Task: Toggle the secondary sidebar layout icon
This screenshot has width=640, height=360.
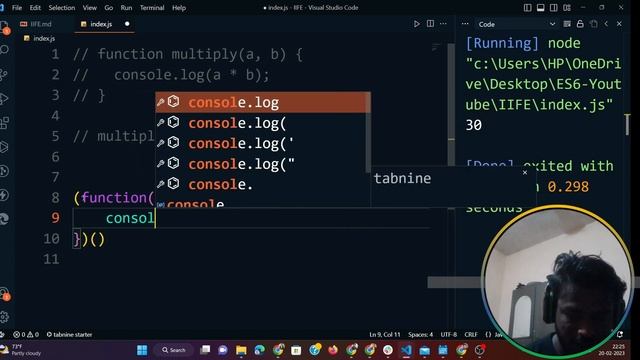Action: [x=553, y=8]
